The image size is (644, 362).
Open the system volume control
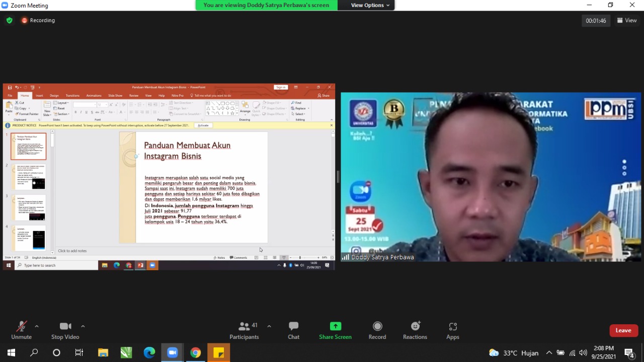pyautogui.click(x=583, y=353)
